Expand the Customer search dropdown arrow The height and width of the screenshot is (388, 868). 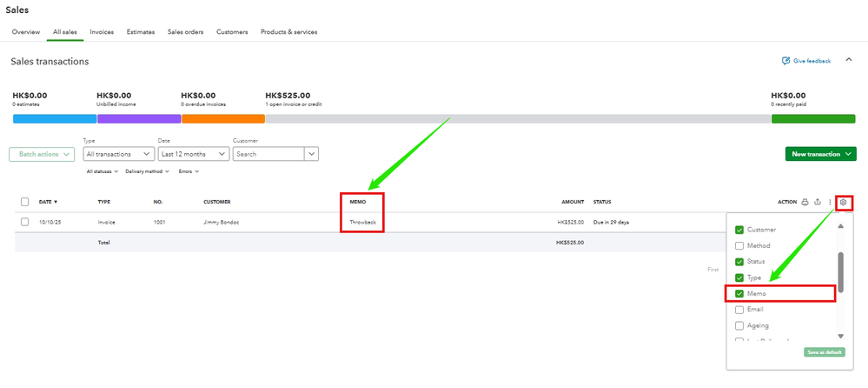click(x=312, y=154)
